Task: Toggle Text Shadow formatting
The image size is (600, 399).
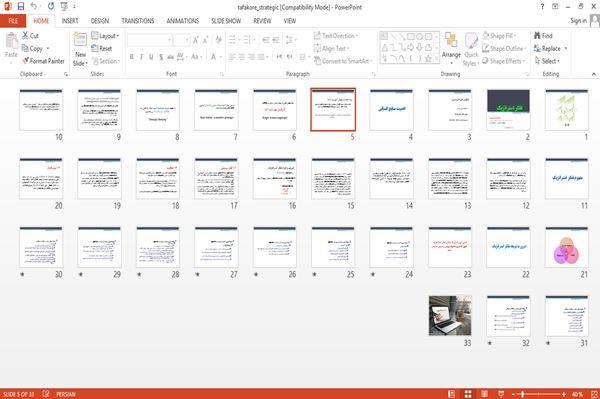Action: [161, 57]
